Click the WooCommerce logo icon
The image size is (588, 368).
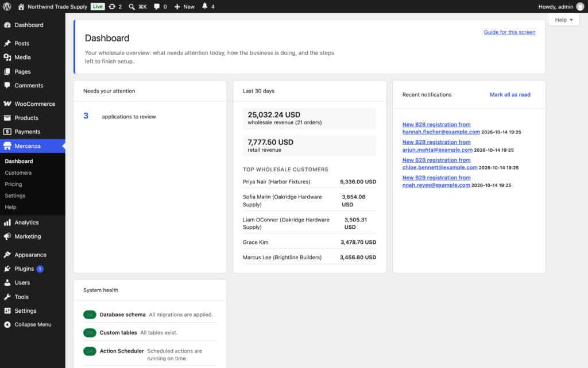(x=7, y=103)
